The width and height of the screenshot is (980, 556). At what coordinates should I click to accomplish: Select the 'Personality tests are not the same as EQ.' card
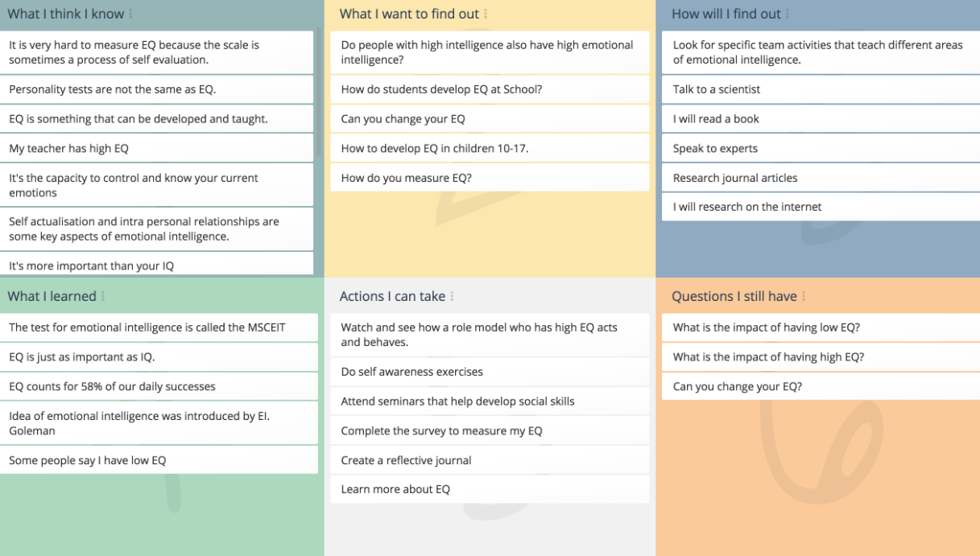(156, 89)
